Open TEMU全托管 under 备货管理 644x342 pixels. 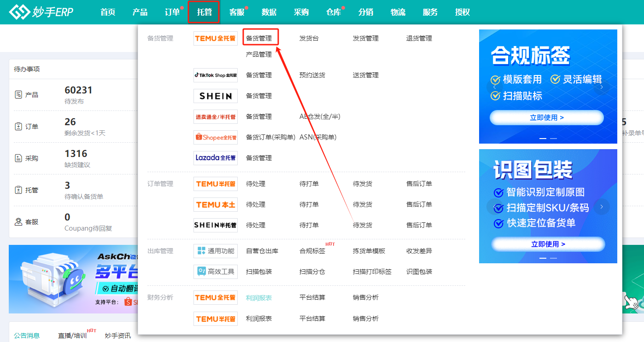216,38
